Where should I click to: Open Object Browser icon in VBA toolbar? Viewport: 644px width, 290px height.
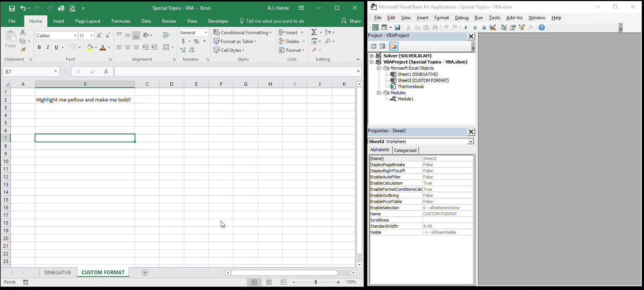522,27
